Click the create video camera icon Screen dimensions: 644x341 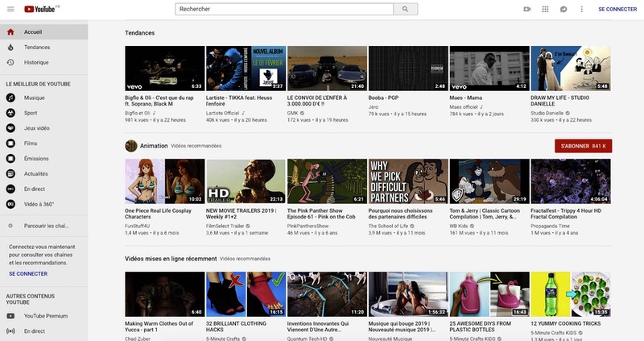tap(527, 9)
